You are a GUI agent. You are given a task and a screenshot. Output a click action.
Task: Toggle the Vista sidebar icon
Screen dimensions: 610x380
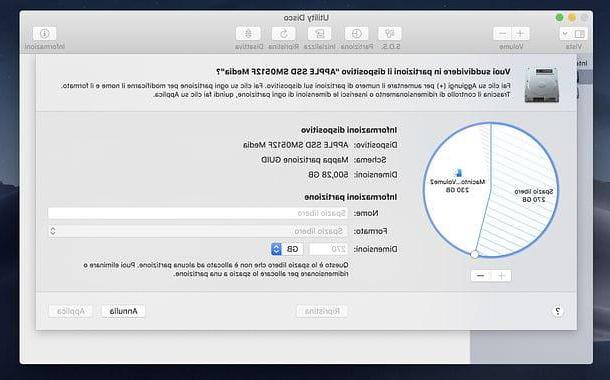tap(579, 34)
